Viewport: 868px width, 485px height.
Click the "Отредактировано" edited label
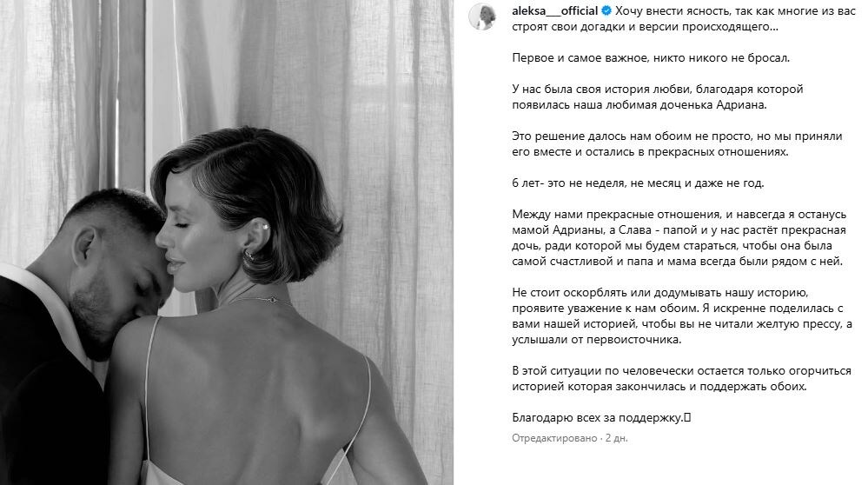[x=554, y=438]
